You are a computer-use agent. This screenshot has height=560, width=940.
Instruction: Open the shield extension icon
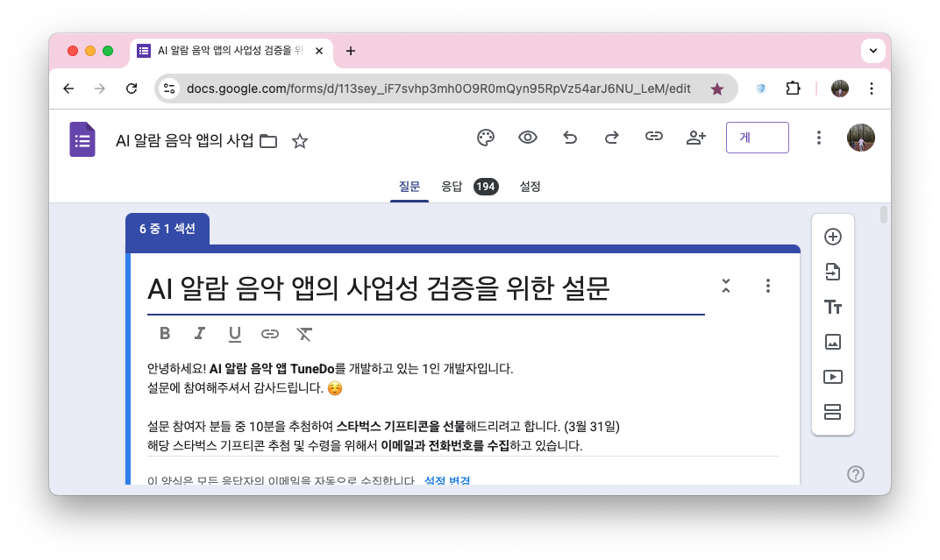(x=761, y=89)
